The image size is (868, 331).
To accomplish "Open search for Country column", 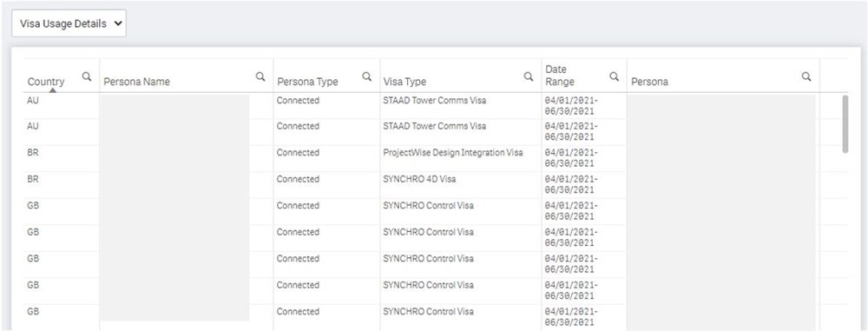I will click(87, 76).
